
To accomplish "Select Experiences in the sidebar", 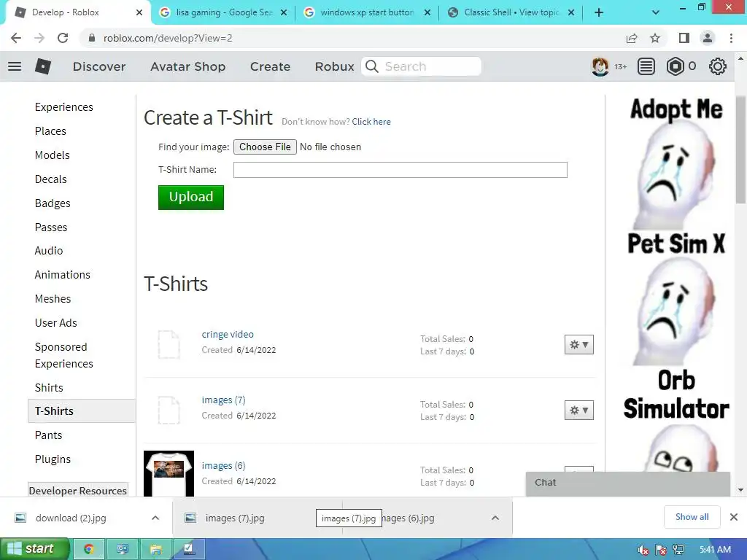I will point(64,107).
